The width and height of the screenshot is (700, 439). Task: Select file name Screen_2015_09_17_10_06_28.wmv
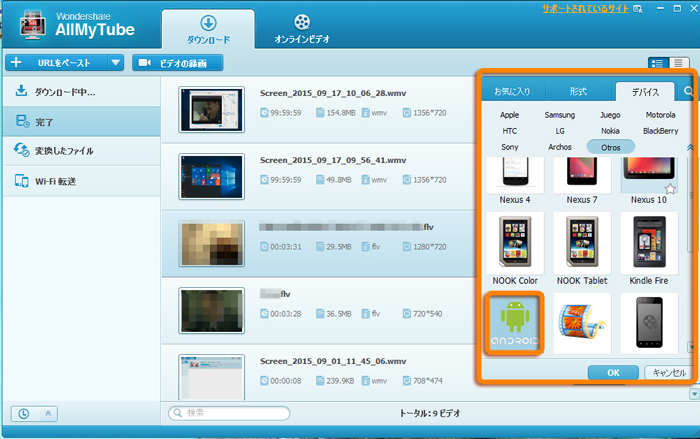click(333, 93)
